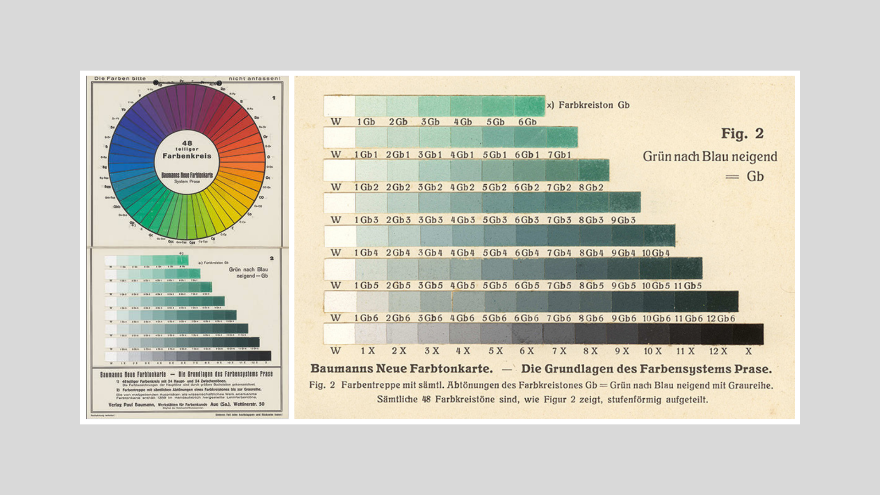Click the "= Gb" text under the heading

click(x=744, y=177)
